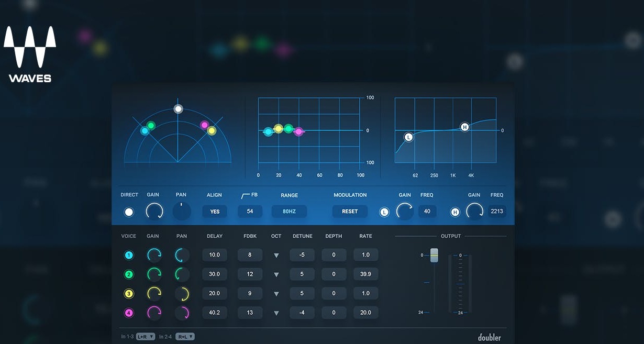Click the magenta dot on delay graph
The width and height of the screenshot is (644, 344).
coord(298,131)
